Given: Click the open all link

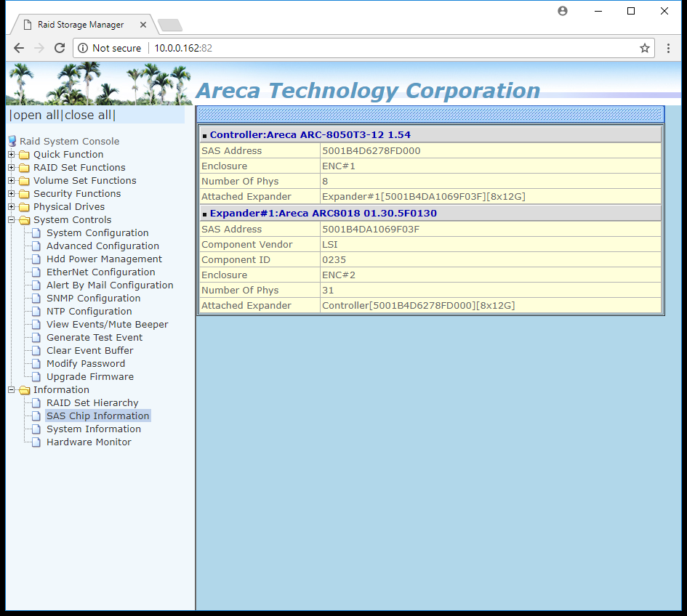Looking at the screenshot, I should [x=36, y=115].
